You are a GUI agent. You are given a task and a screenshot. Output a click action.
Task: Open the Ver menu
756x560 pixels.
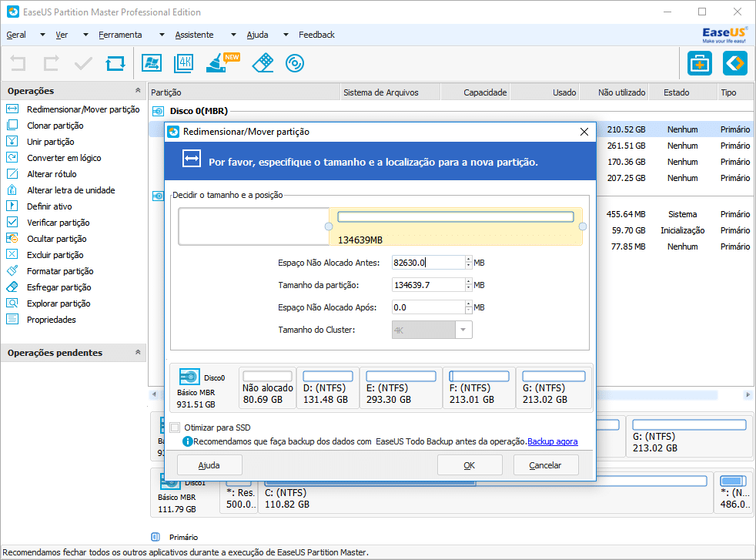[62, 35]
